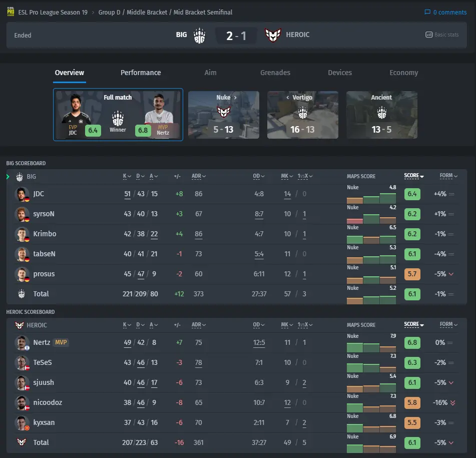Sort the BIG scoreboard by OD

click(259, 176)
